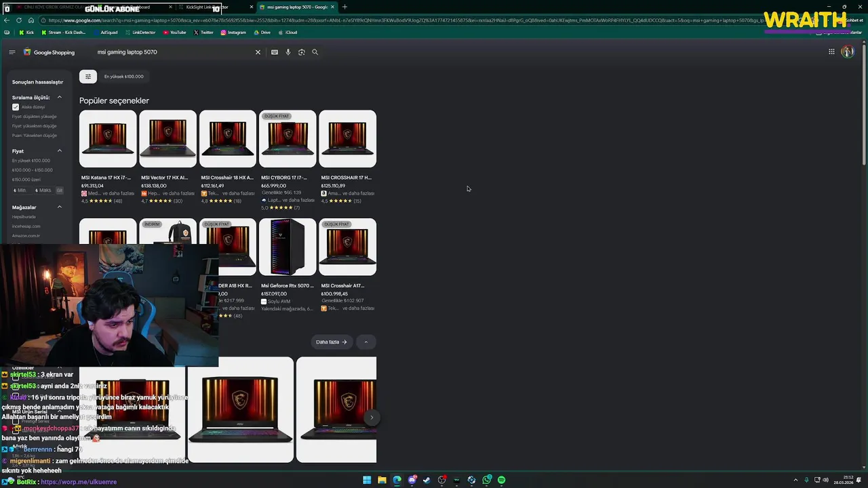
Task: Open File Explorer from taskbar
Action: tap(382, 480)
